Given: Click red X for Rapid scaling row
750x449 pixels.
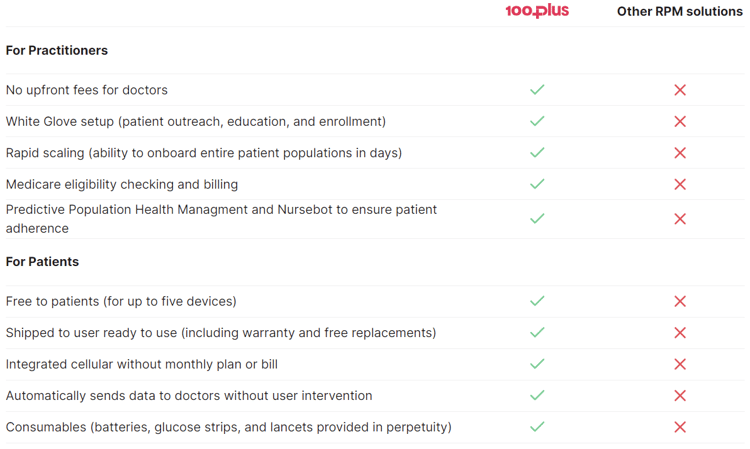Looking at the screenshot, I should [680, 153].
